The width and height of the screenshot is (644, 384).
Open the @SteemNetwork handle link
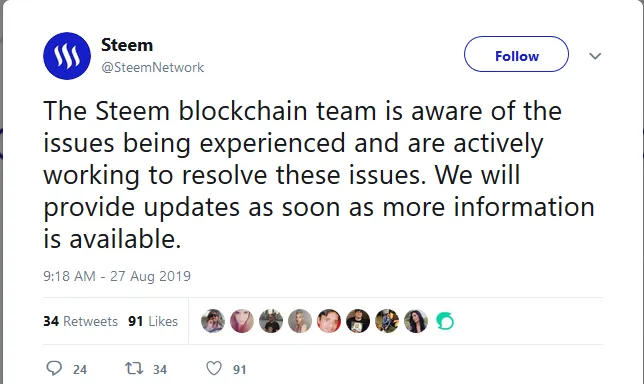pyautogui.click(x=152, y=67)
